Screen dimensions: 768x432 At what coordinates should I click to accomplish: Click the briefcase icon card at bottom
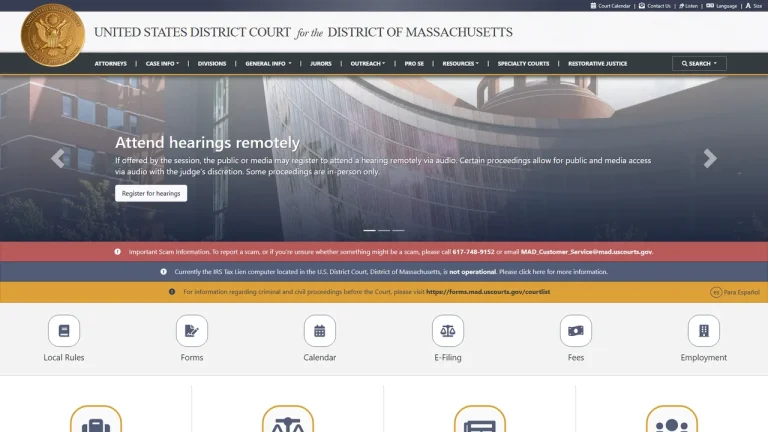coord(96,419)
